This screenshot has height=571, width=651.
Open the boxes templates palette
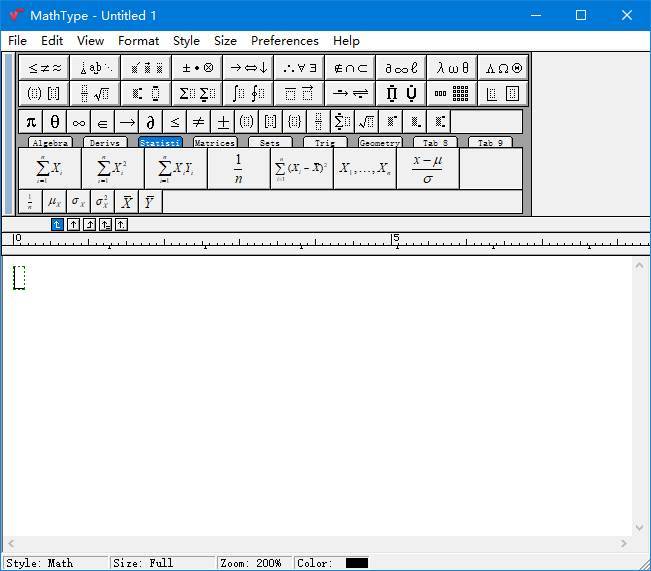pos(503,93)
